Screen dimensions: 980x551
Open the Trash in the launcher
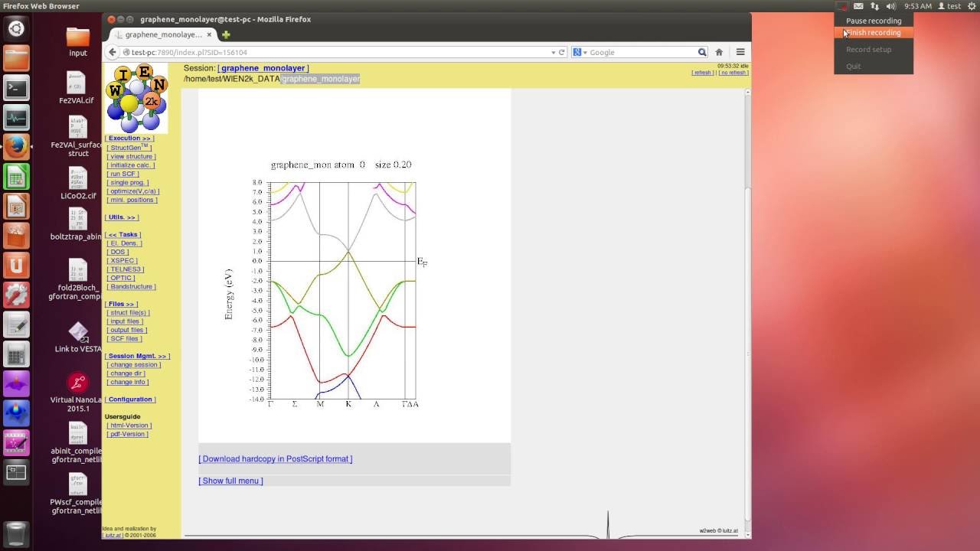(x=16, y=533)
